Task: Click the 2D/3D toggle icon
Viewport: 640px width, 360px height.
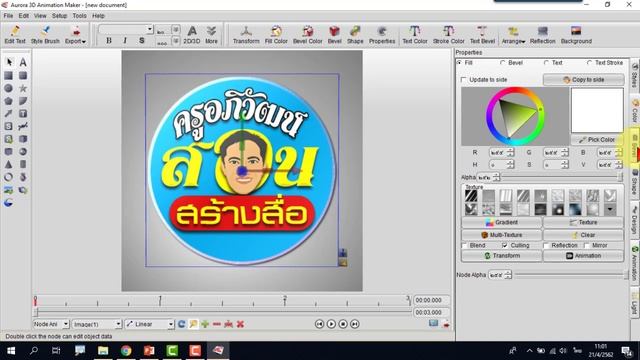Action: [x=191, y=35]
